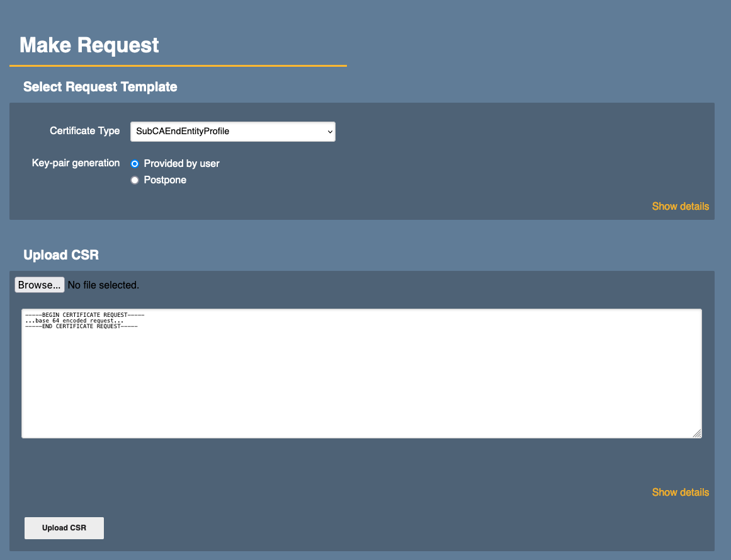Click inside the CSR text area
731x560 pixels.
point(361,384)
